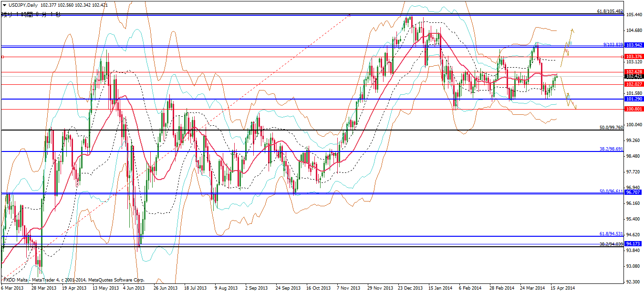Click the 97.720 price scale value

[634, 172]
